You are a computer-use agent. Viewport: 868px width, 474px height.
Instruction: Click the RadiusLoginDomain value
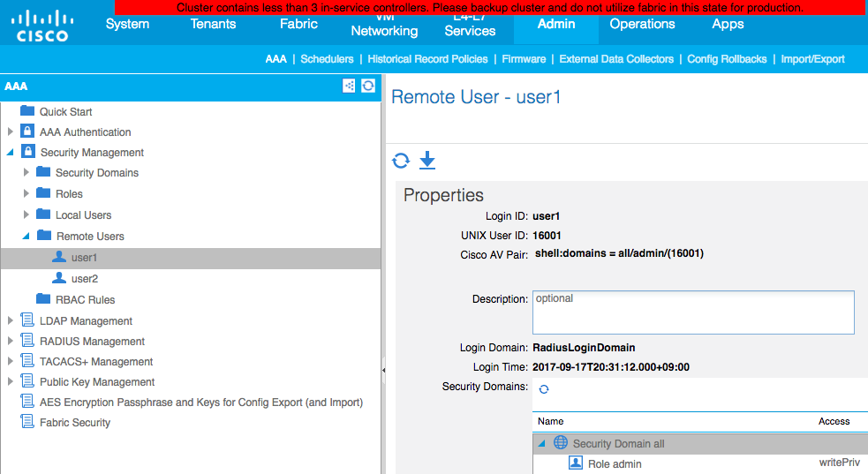[x=584, y=348]
